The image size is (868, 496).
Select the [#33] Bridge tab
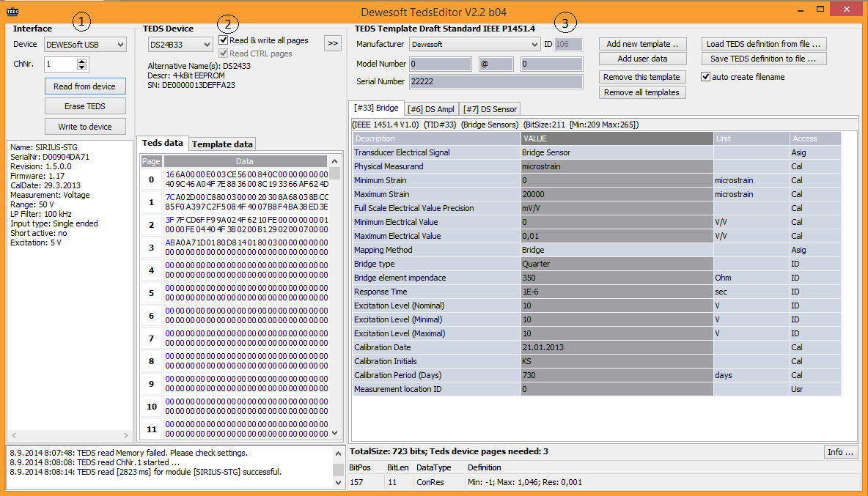(x=376, y=108)
